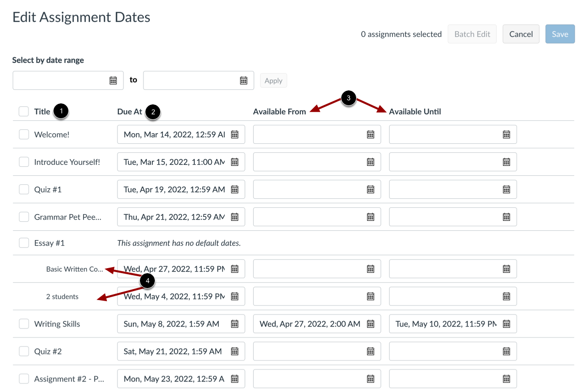The height and width of the screenshot is (392, 584).
Task: Click Quiz #1's Available From calendar icon
Action: tap(371, 189)
